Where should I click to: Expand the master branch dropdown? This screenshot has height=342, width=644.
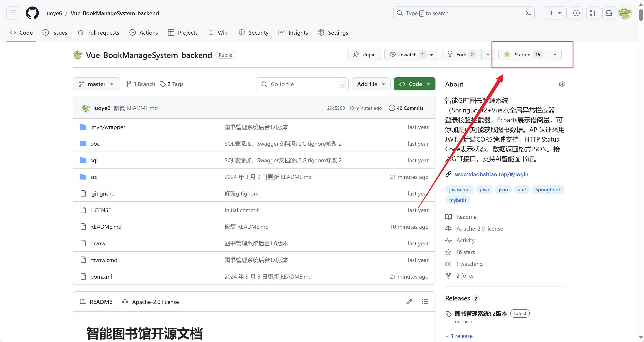[96, 84]
